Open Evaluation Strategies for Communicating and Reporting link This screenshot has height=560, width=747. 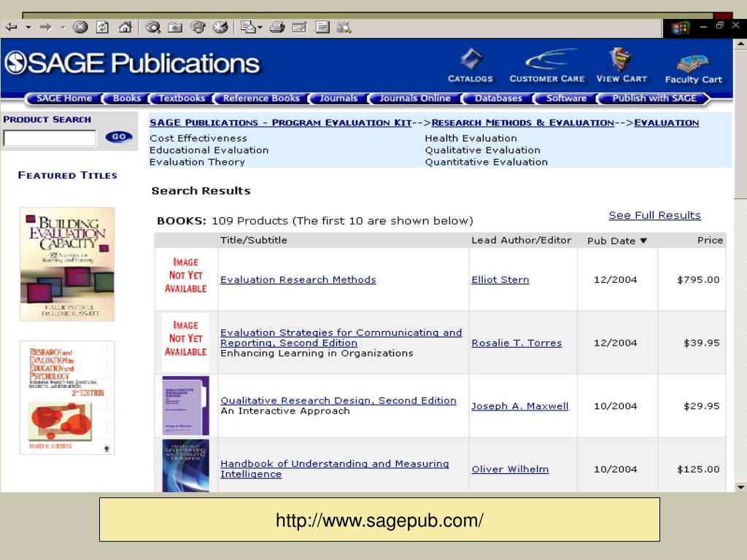tap(341, 338)
